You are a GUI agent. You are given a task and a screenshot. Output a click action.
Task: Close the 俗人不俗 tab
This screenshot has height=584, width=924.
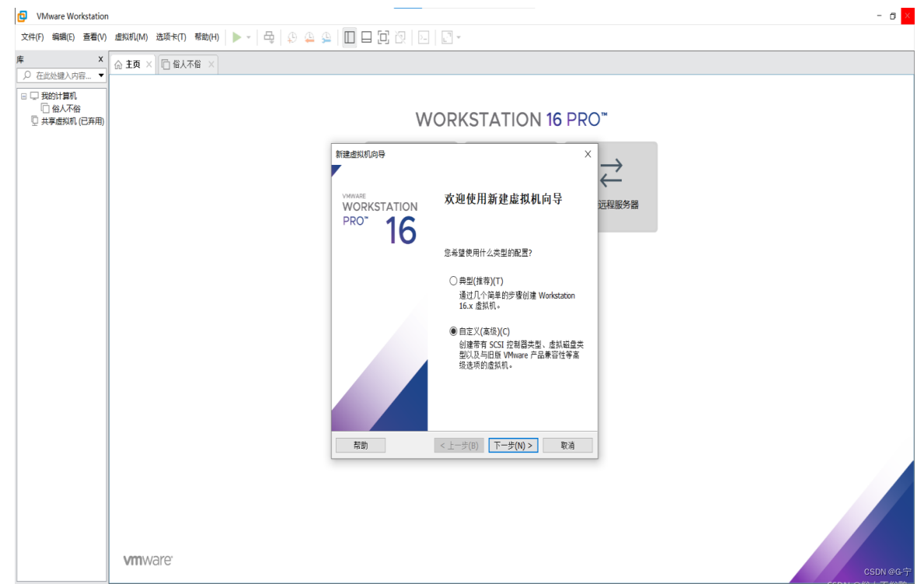coord(211,65)
